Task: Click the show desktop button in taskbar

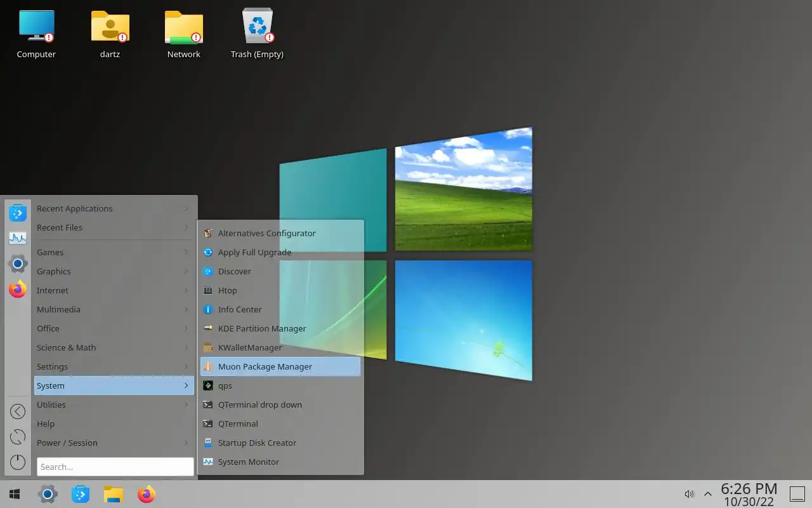Action: pyautogui.click(x=797, y=494)
